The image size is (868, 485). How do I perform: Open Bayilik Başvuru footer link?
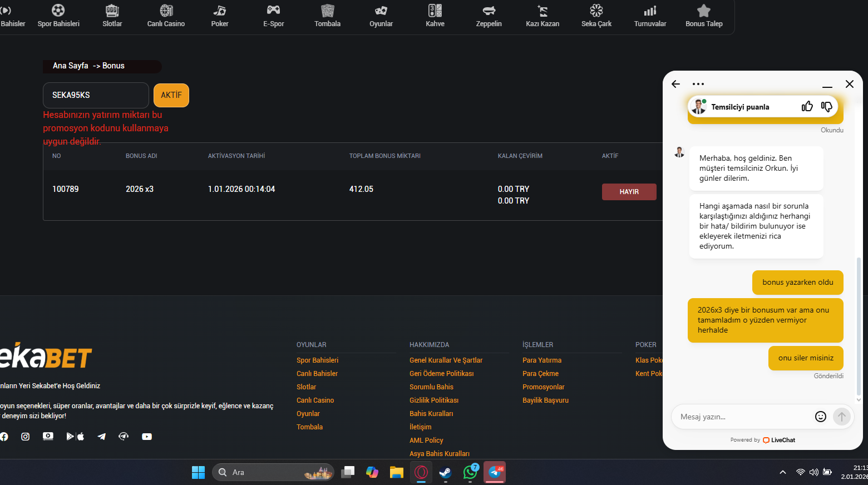[545, 400]
